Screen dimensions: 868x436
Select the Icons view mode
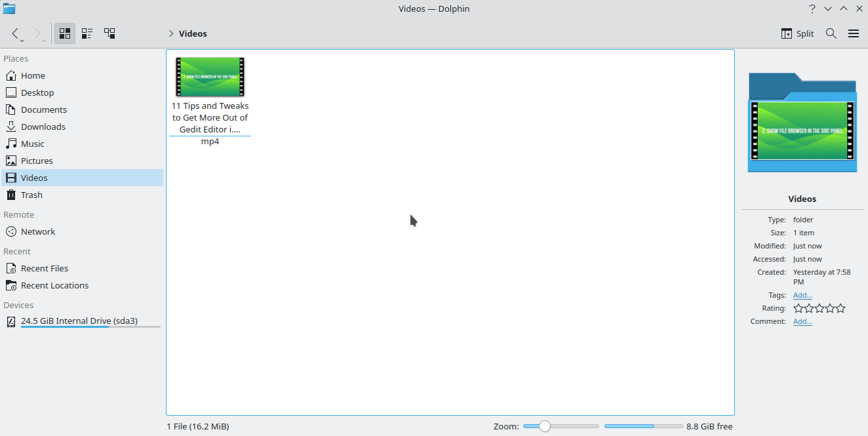pos(64,33)
